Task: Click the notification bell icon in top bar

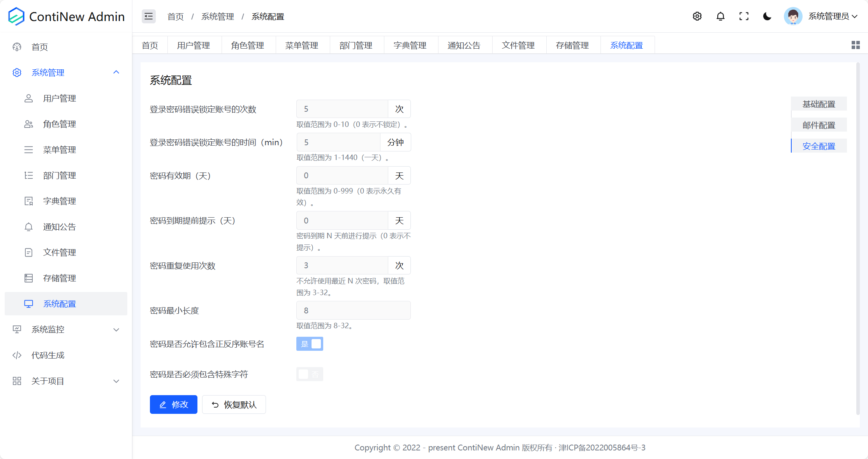Action: 720,16
